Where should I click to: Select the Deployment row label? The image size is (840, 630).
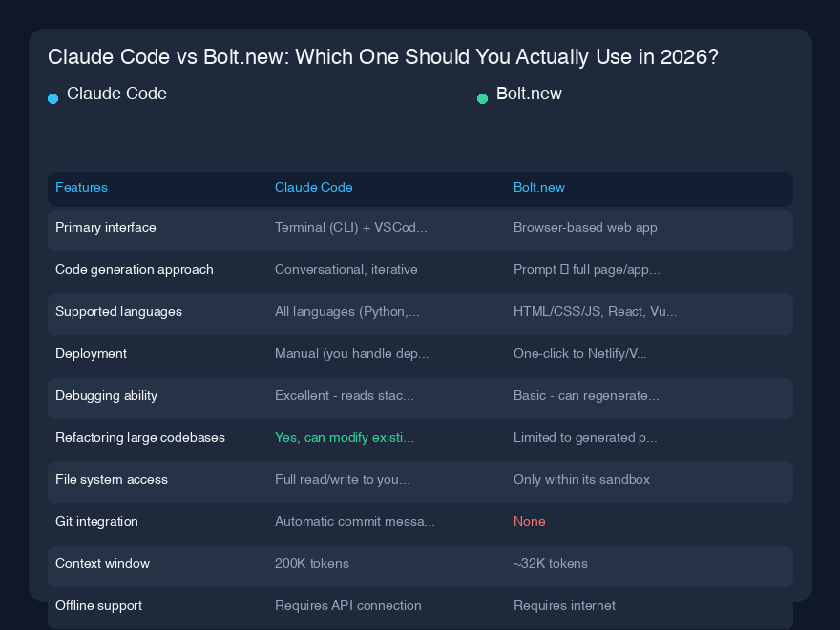point(91,353)
